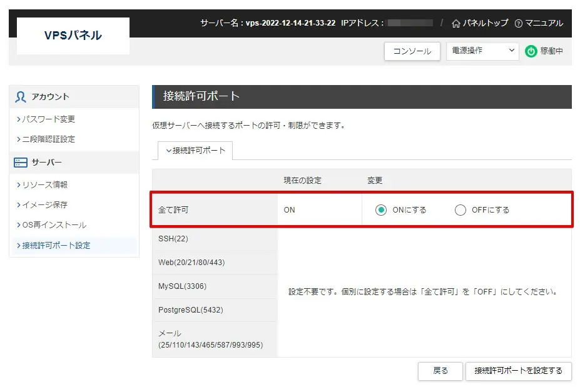Click the サーバー server icon
This screenshot has width=580, height=392.
(21, 163)
